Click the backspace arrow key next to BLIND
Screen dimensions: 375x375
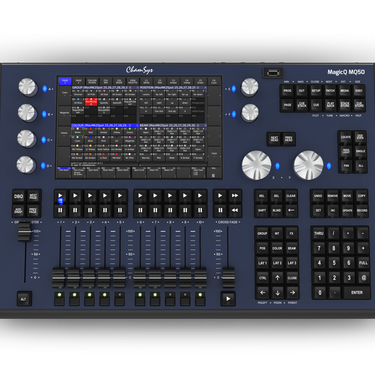coord(291,211)
